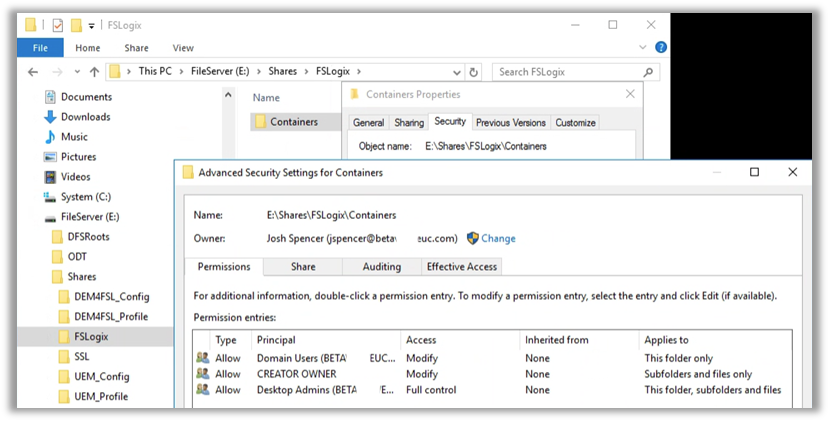The image size is (831, 422).
Task: Open the Containers folder in file list
Action: [x=293, y=122]
